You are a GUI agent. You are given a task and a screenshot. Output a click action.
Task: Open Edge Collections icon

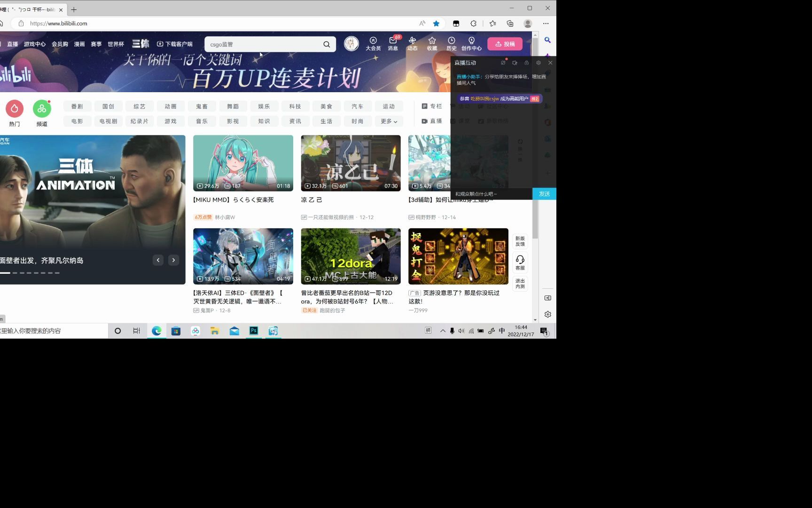(510, 24)
